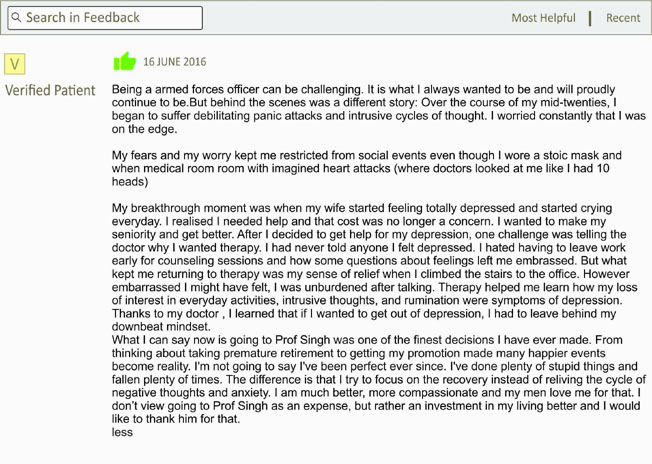Click the 16 JUNE 2016 date

[x=175, y=62]
